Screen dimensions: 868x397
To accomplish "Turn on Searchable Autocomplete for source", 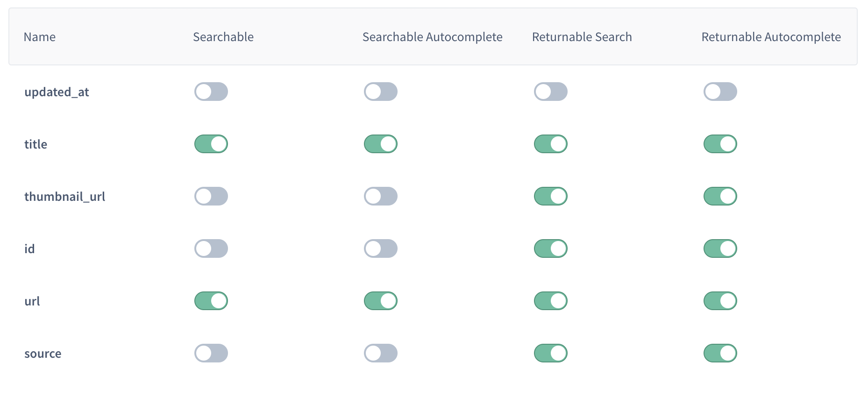I will (381, 353).
